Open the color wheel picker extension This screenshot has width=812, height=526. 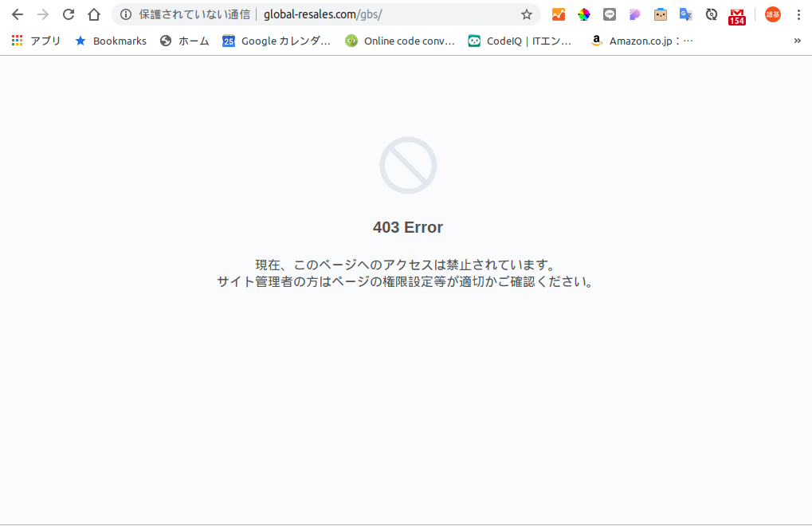point(584,14)
